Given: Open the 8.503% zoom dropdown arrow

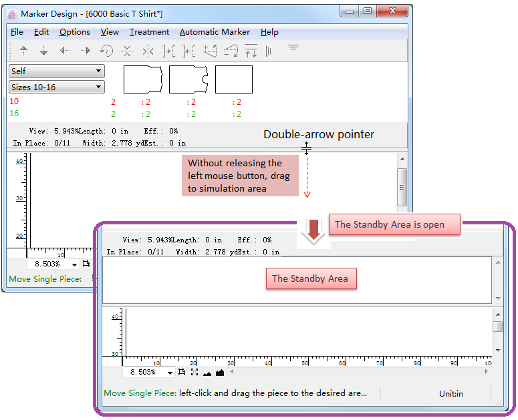Looking at the screenshot, I should click(x=170, y=373).
